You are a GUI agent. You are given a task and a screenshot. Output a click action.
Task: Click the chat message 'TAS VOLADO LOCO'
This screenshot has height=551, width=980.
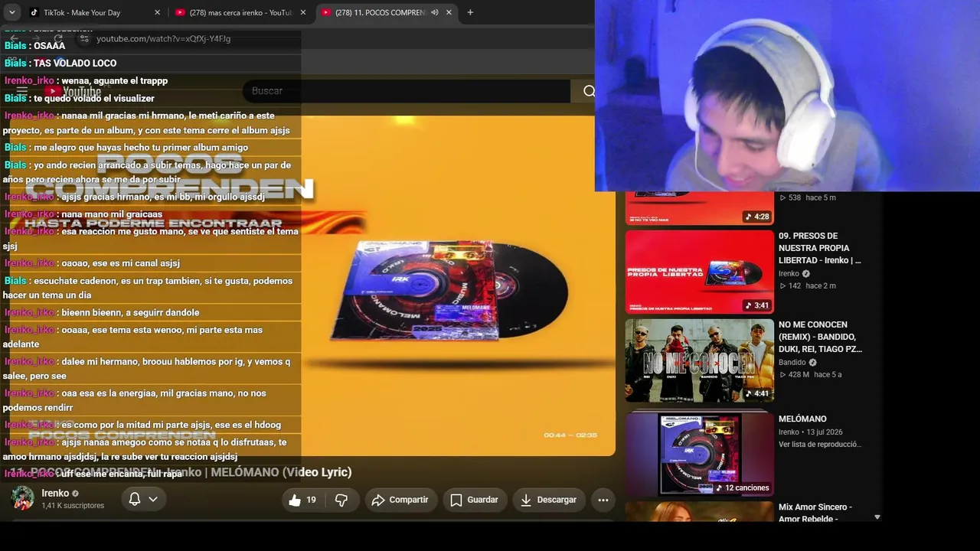tap(75, 63)
